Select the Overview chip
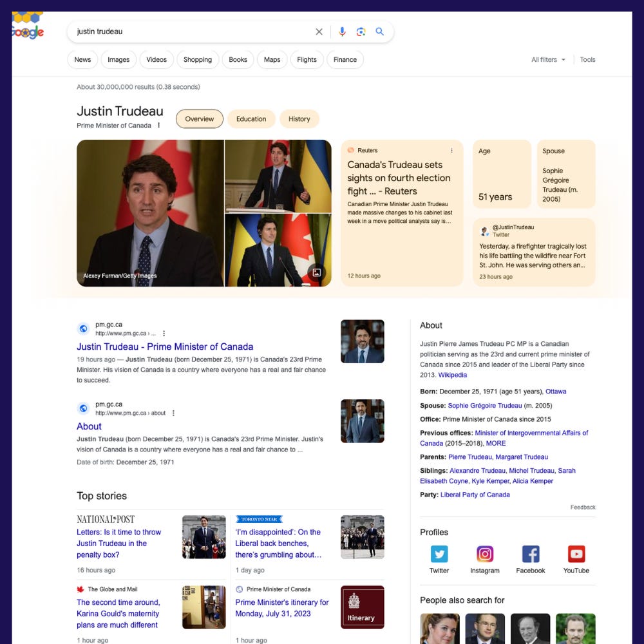The height and width of the screenshot is (644, 644). pyautogui.click(x=199, y=118)
